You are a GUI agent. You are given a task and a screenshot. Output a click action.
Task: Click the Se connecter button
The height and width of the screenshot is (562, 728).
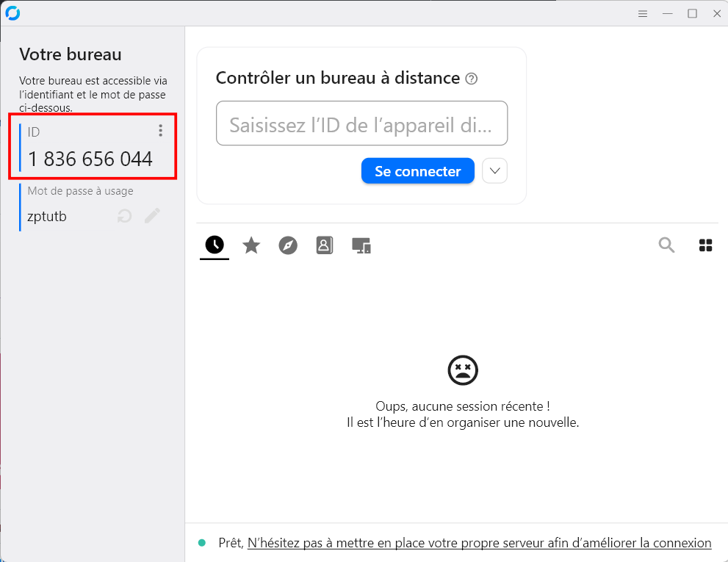point(417,170)
